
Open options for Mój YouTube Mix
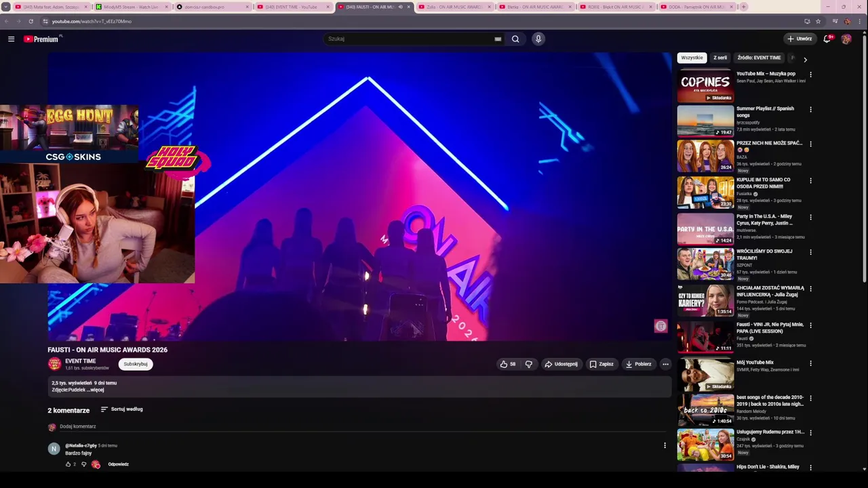[x=810, y=363]
